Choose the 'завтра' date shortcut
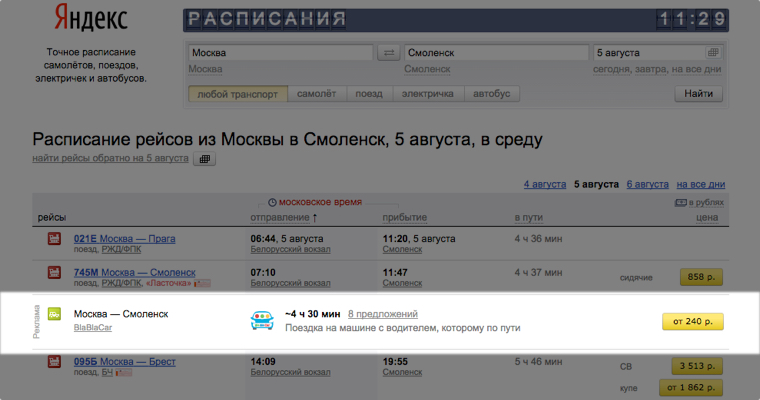The height and width of the screenshot is (400, 760). tap(650, 69)
